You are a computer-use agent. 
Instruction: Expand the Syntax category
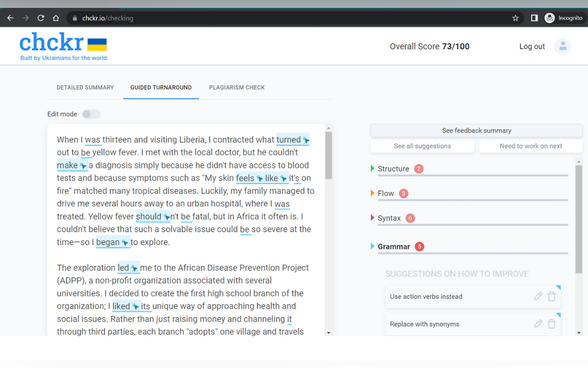(x=389, y=218)
